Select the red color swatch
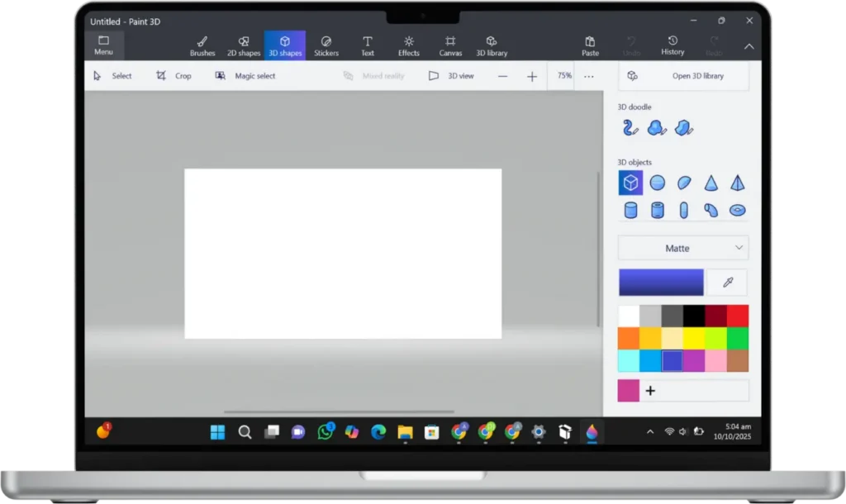 (x=738, y=316)
